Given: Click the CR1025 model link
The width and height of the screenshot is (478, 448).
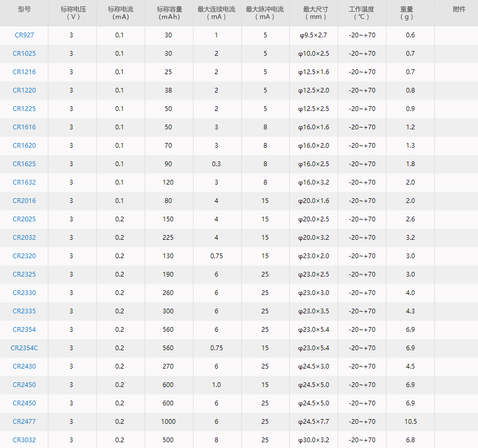Looking at the screenshot, I should 24,54.
